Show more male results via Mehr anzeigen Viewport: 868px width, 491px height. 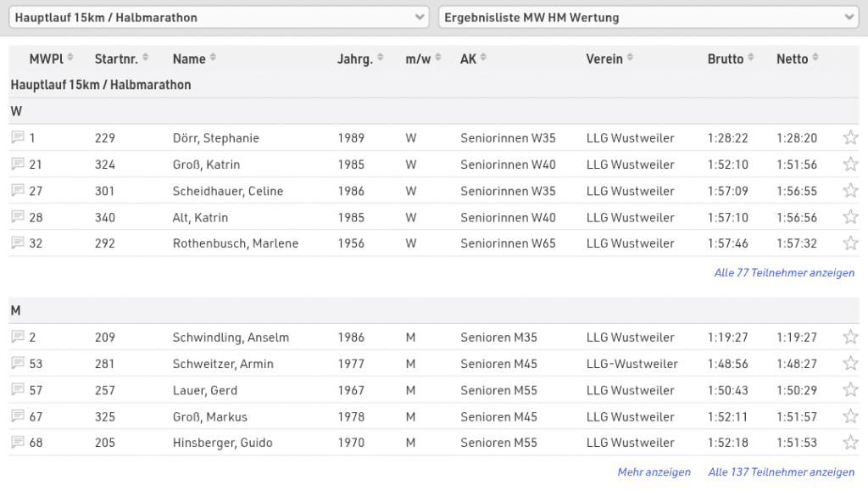pyautogui.click(x=654, y=472)
